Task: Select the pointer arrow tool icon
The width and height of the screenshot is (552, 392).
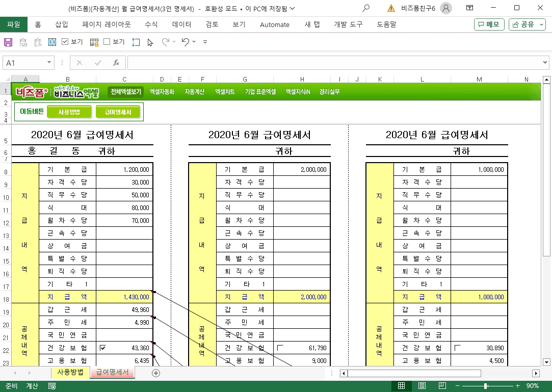Action: point(150,42)
